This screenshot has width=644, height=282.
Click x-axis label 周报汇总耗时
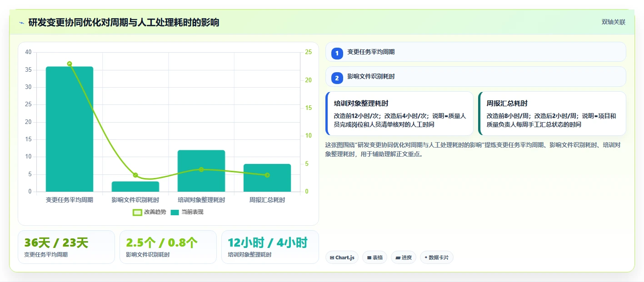[x=267, y=200]
